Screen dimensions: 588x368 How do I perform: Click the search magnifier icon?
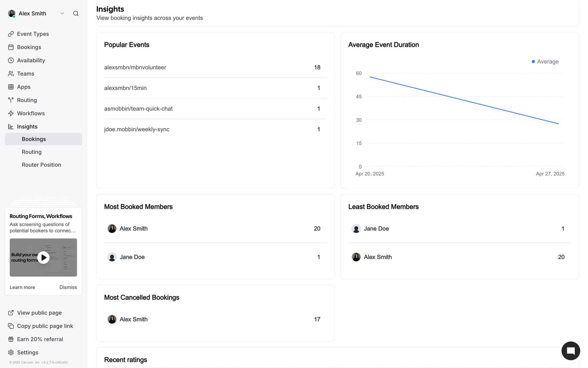pos(76,13)
